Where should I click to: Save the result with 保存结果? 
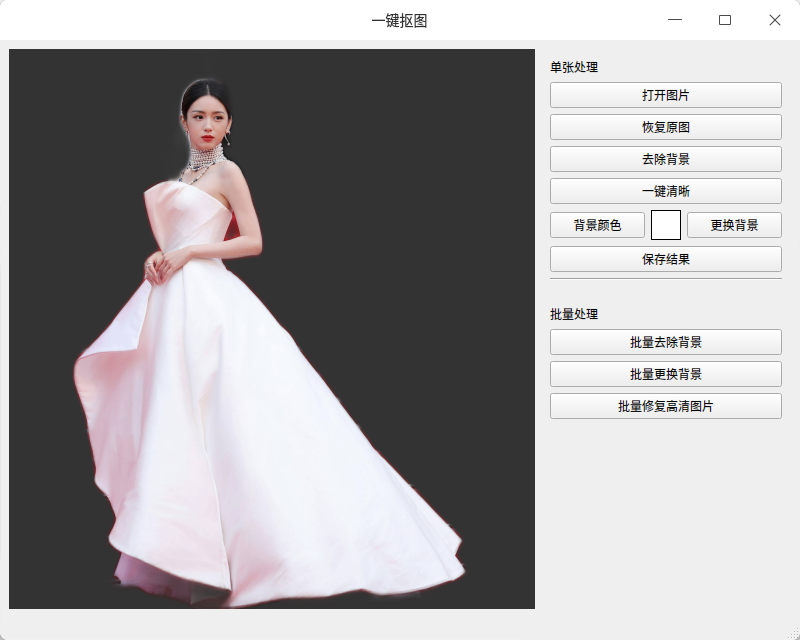(665, 259)
